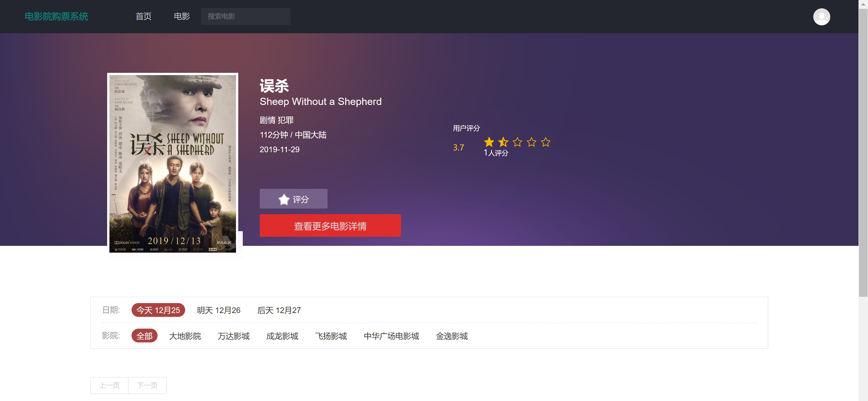The height and width of the screenshot is (401, 868).
Task: Click the 下一页 pagination button
Action: (147, 385)
